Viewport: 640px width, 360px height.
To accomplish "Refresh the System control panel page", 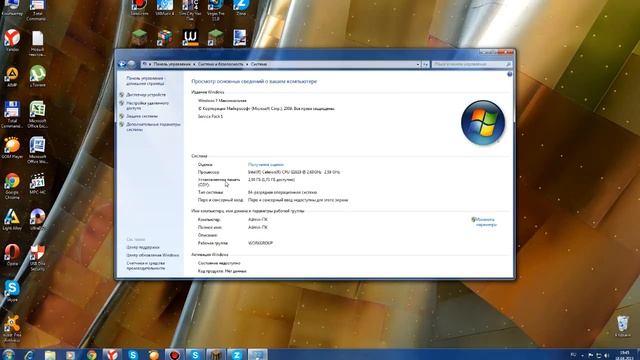I will tap(425, 64).
